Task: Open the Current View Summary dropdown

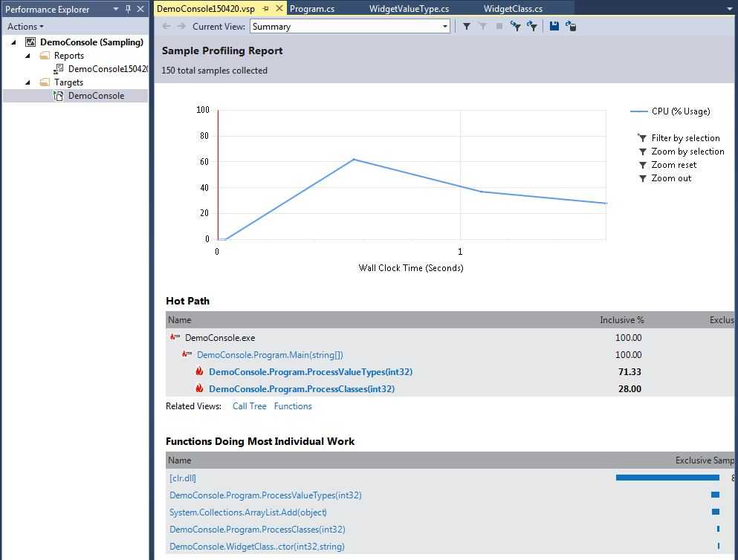Action: point(445,26)
